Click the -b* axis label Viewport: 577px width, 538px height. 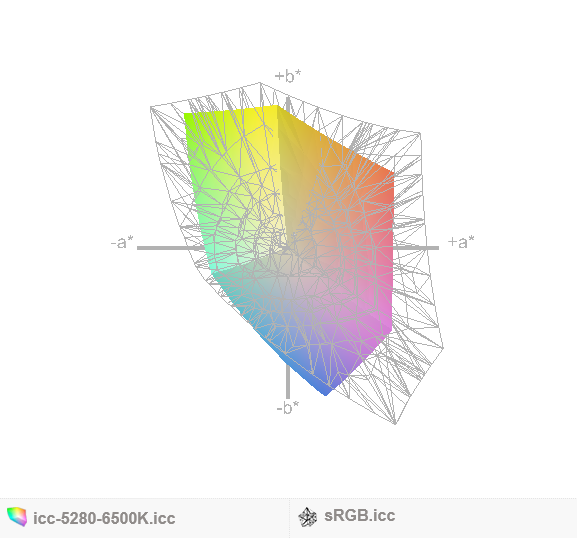point(288,407)
